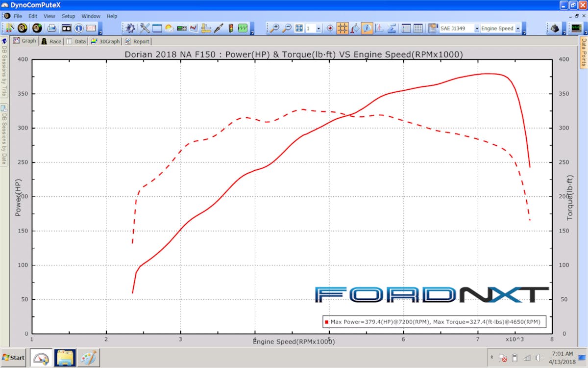This screenshot has height=368, width=588.
Task: Expand the dropdown showing value 1
Action: 318,28
